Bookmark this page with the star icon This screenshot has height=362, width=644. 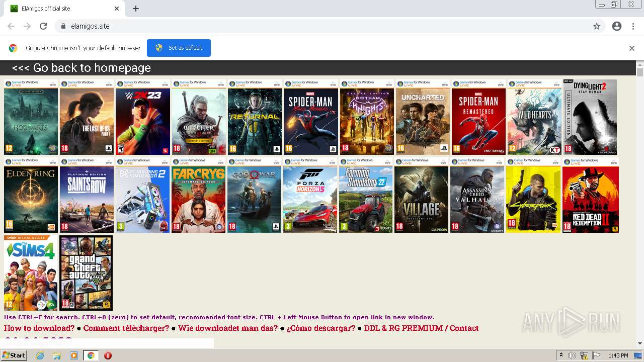pyautogui.click(x=597, y=26)
